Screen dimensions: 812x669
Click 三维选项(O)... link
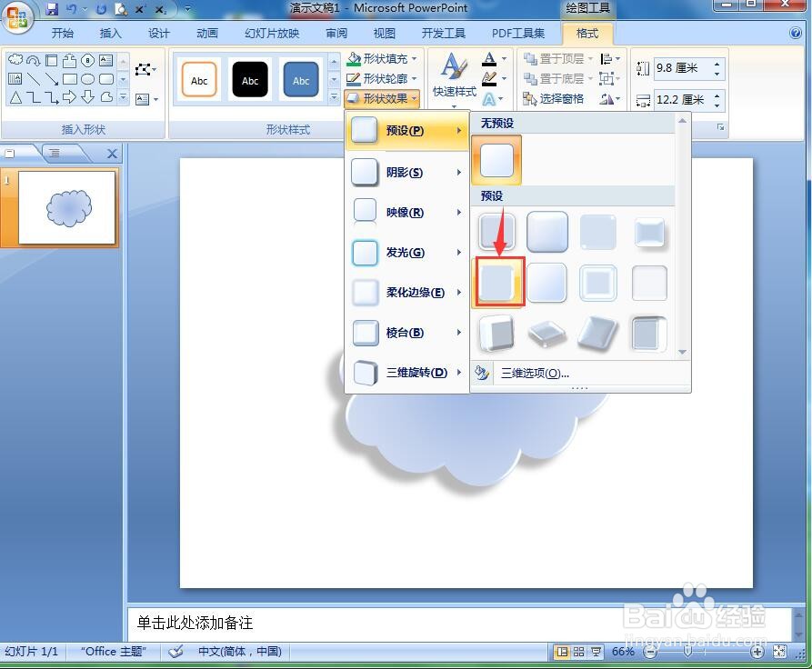click(535, 374)
